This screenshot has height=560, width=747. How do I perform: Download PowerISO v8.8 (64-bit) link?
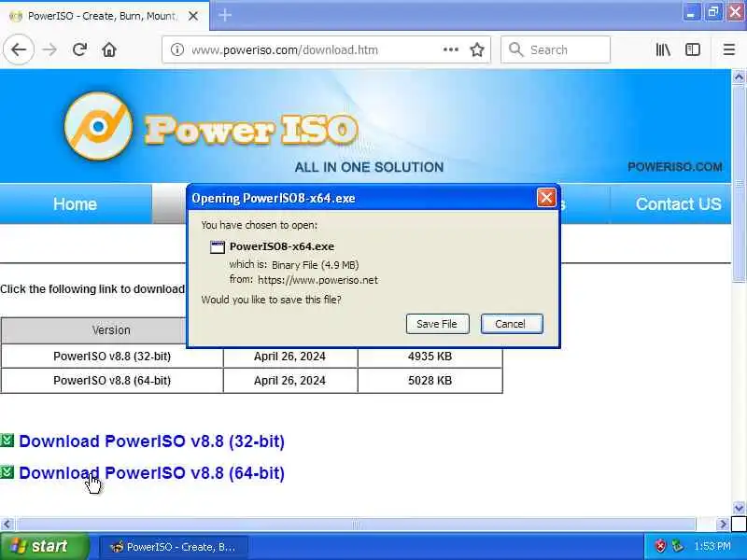point(151,473)
